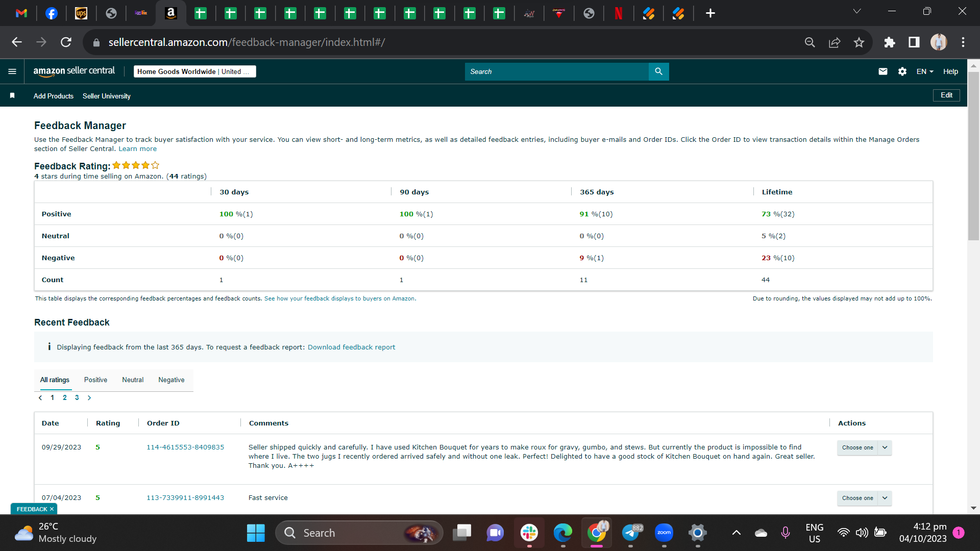This screenshot has width=980, height=551.
Task: Expand browser tab search chevron
Action: coord(857,11)
